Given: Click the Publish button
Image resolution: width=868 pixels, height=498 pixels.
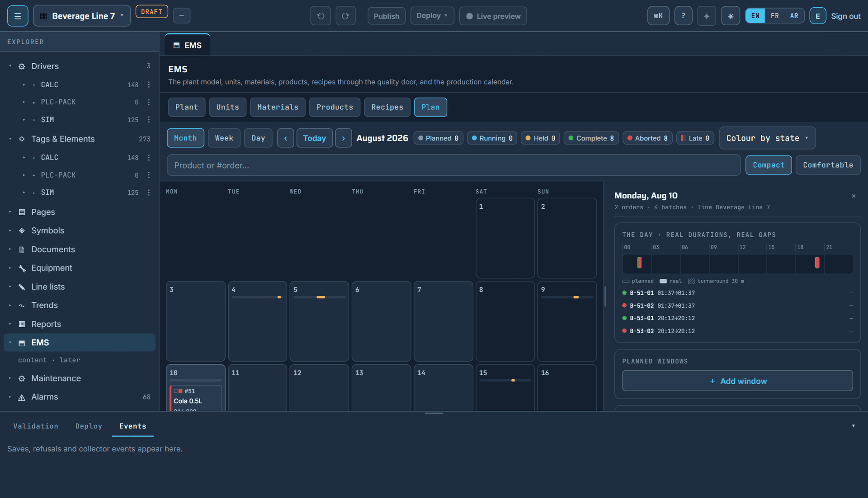Looking at the screenshot, I should [387, 16].
